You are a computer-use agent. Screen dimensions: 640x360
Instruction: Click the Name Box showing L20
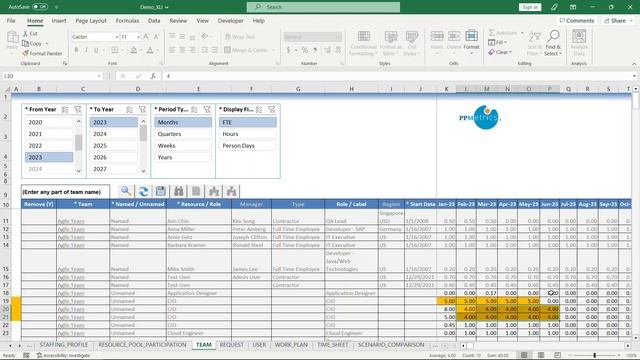tap(52, 76)
